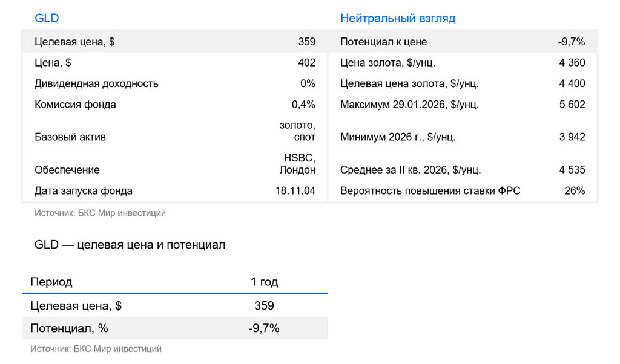The image size is (620, 364).
Task: Click the Цена, $ value 402
Action: (x=306, y=62)
